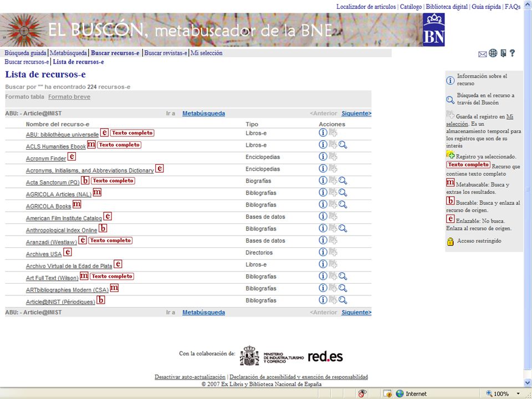Open Mi selección tab

point(207,53)
